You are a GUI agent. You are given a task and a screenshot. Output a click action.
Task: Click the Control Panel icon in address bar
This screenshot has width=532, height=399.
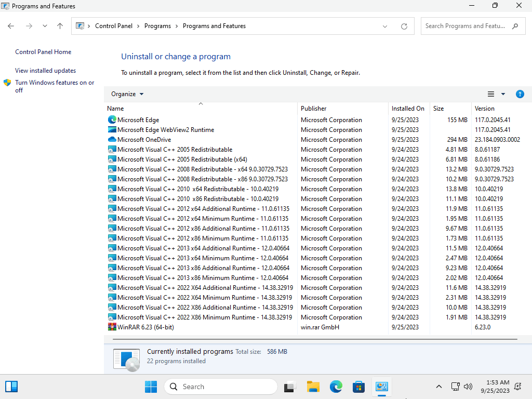coord(80,26)
